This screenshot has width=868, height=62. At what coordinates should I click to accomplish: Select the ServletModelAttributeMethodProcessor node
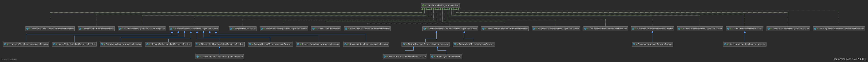(745, 44)
